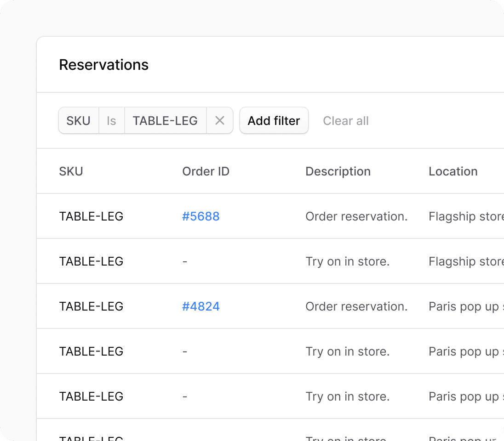
Task: Click the Reservations page title
Action: point(103,64)
